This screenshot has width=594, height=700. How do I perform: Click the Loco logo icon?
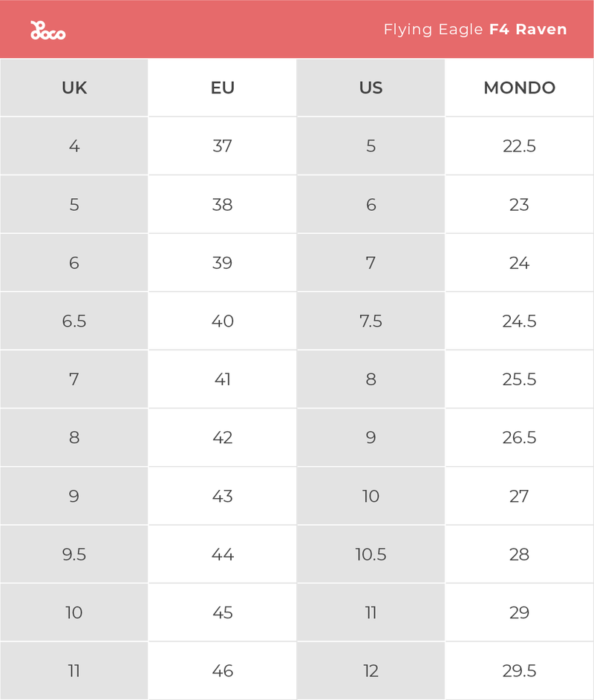pos(48,30)
